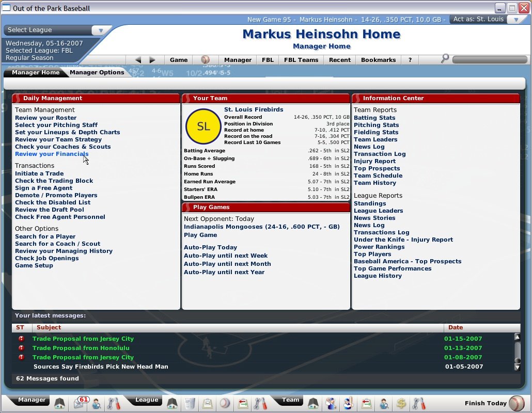The image size is (532, 413).
Task: Click the navigate forward arrow
Action: pos(152,60)
